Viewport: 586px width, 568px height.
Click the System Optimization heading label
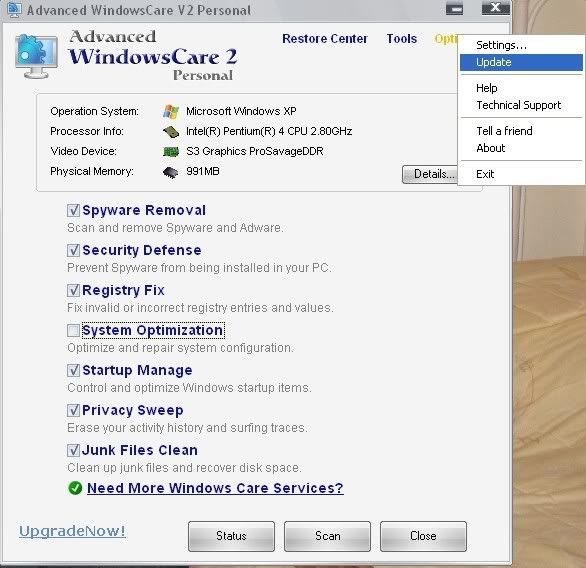click(x=153, y=330)
